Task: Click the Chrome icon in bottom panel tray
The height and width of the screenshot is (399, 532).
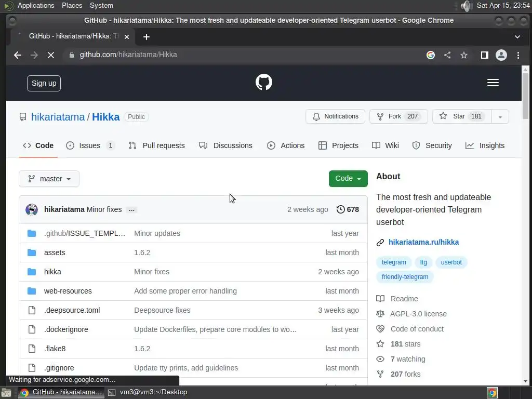Action: pyautogui.click(x=492, y=393)
